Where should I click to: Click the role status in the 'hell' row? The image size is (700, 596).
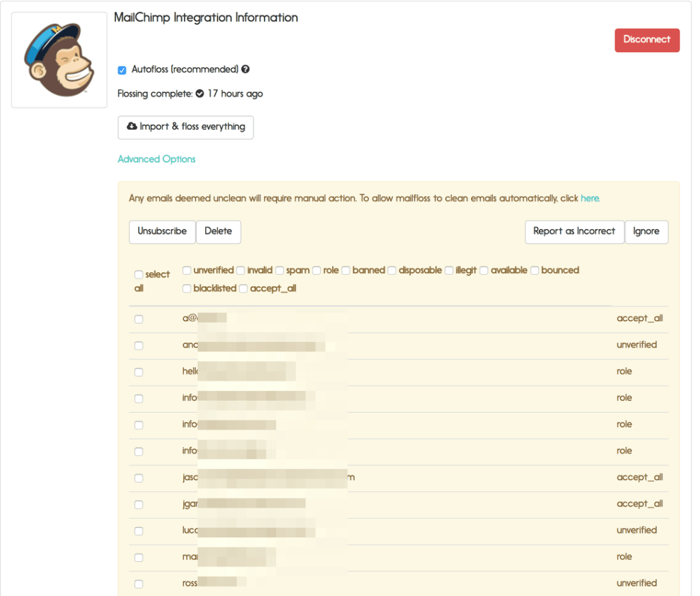pos(624,371)
